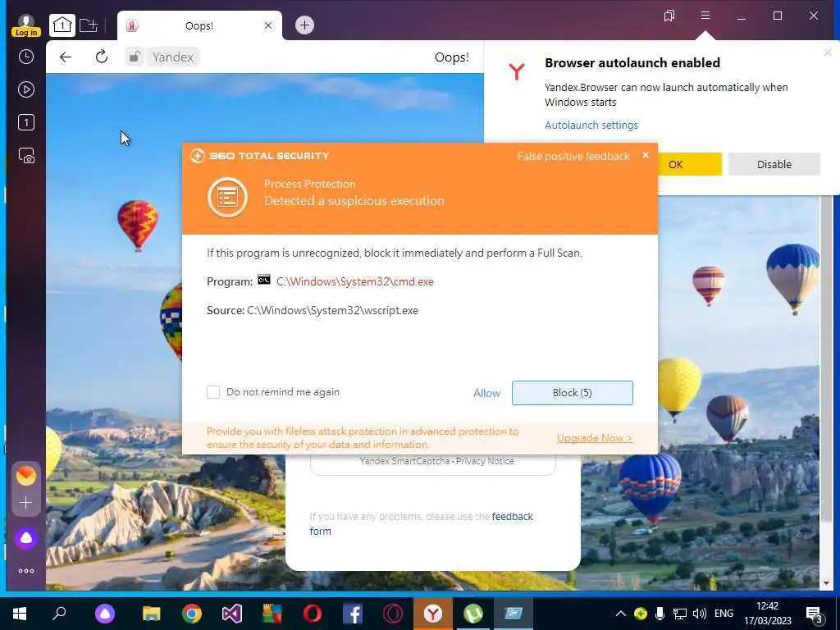
Task: Open Facebook app from taskbar
Action: (353, 614)
